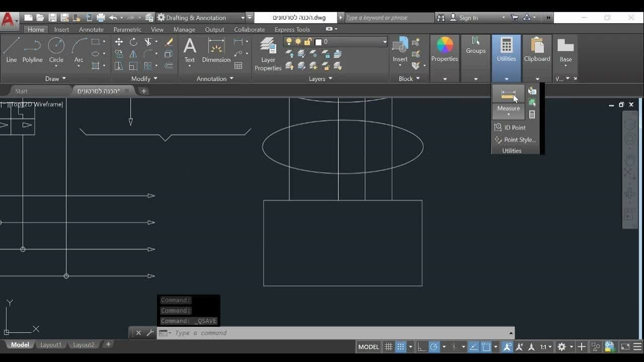Activate the Mirror tool
644x362 pixels.
(x=133, y=54)
